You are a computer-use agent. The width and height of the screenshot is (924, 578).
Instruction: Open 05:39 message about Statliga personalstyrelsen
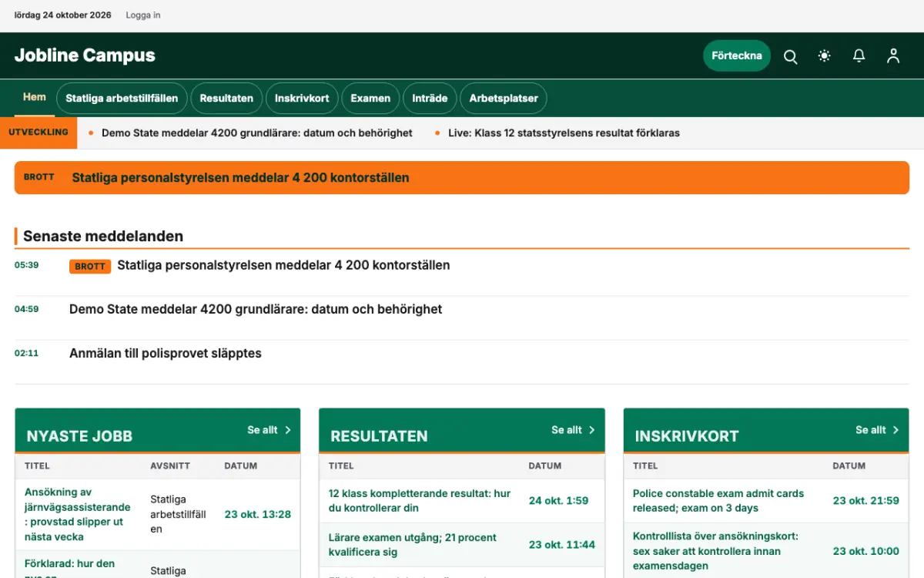pyautogui.click(x=283, y=265)
